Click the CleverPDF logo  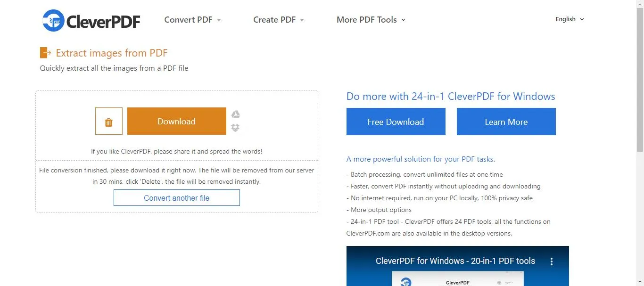coord(91,20)
